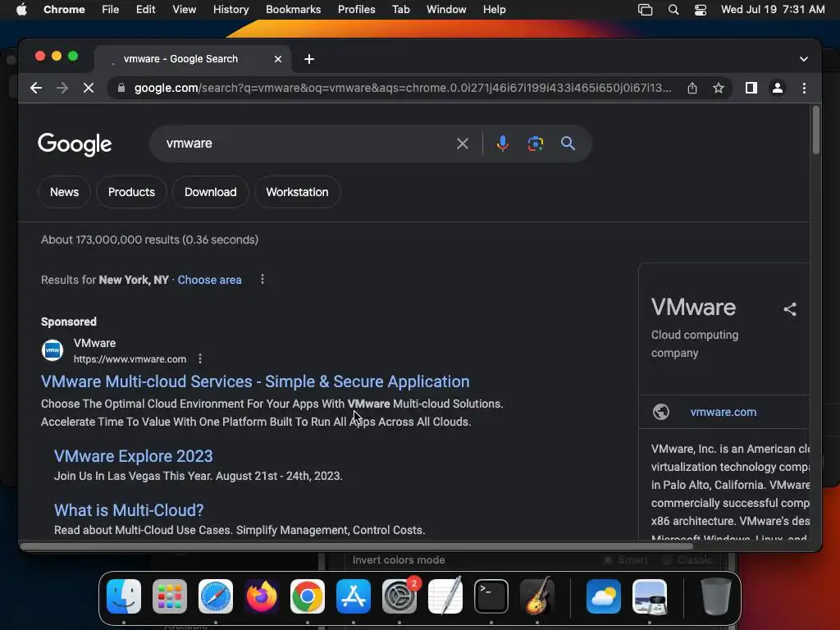Open Finder from the Dock
This screenshot has width=840, height=630.
coord(124,596)
